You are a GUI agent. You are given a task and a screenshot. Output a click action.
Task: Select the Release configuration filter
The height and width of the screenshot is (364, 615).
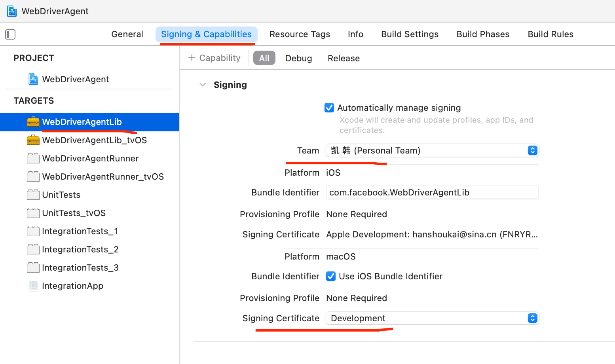tap(344, 58)
